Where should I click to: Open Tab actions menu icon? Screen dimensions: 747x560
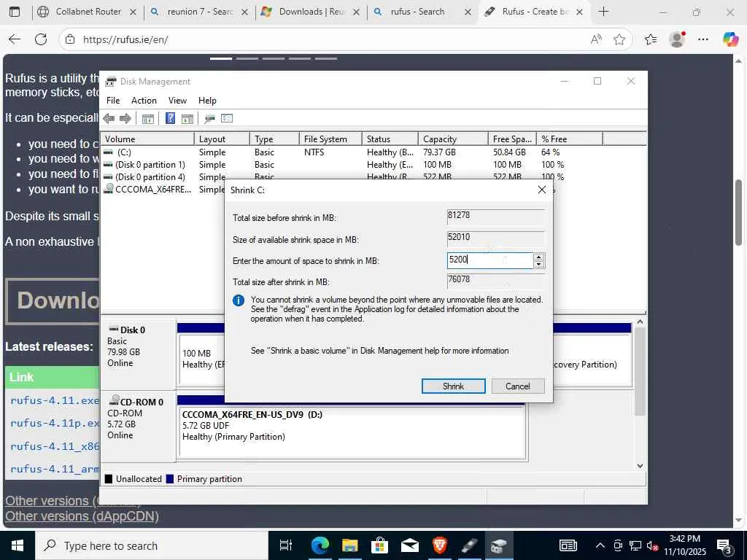(x=15, y=12)
